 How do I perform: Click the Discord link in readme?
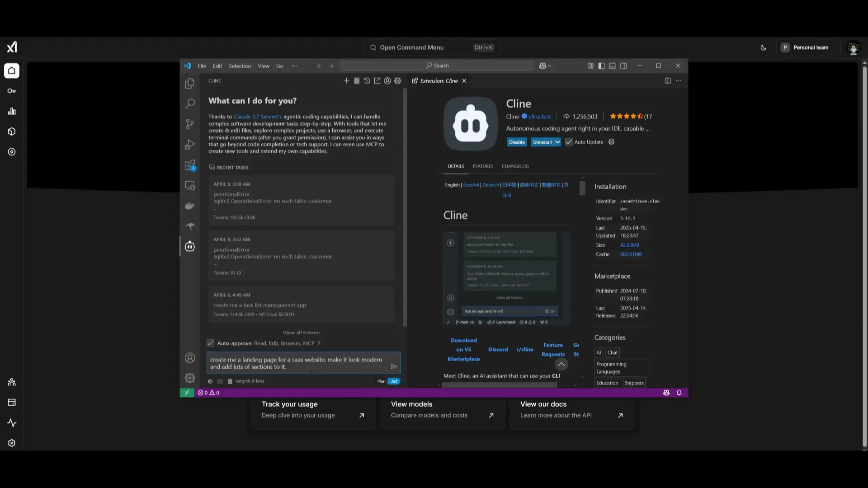click(498, 350)
